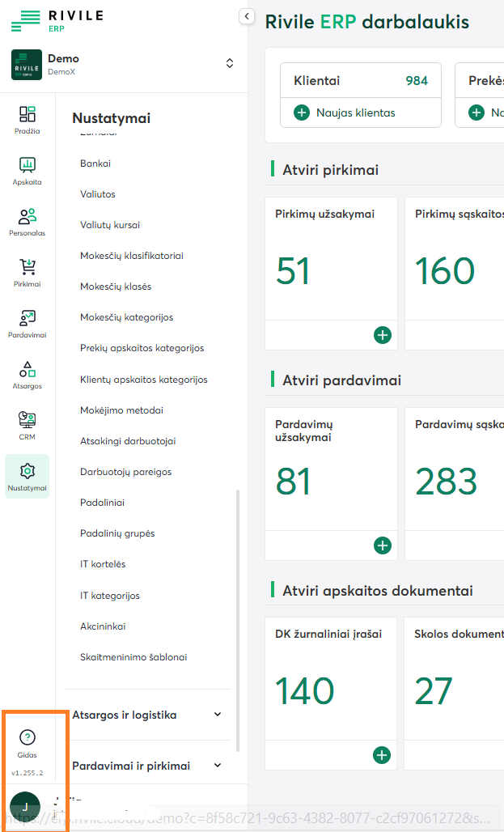Screen dimensions: 504x832
Task: Add new DK žurnaliniai įrašai entry
Action: (x=382, y=755)
